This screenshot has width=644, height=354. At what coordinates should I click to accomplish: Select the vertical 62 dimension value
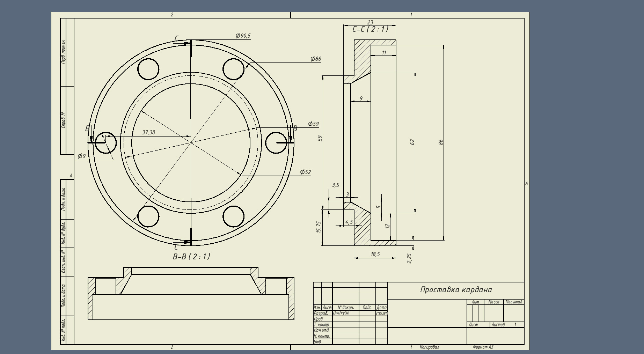point(412,142)
